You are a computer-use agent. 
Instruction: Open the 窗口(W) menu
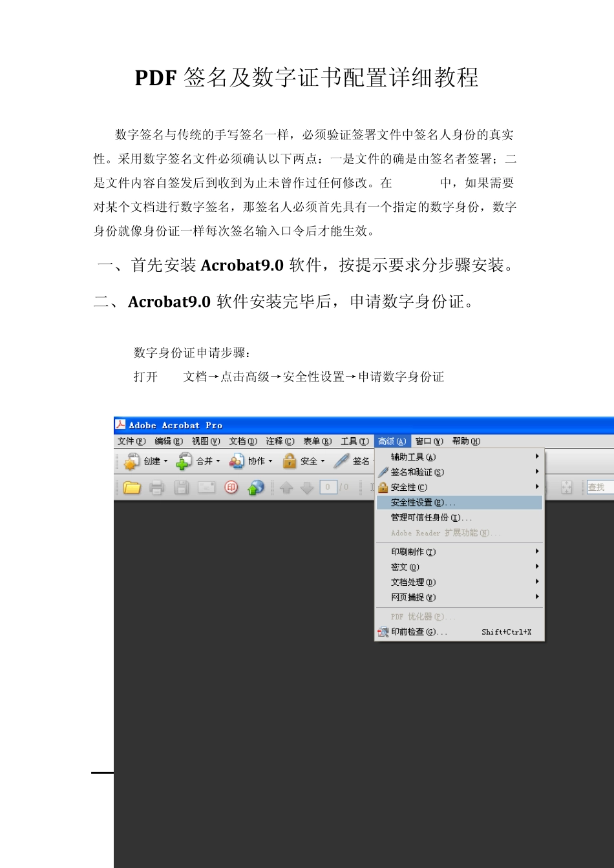429,441
